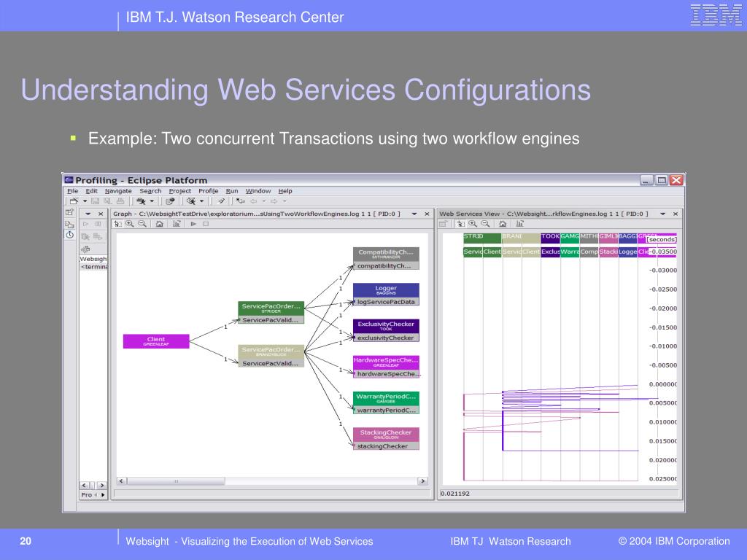
Task: Click the New wizard icon in main toolbar
Action: coord(74,201)
